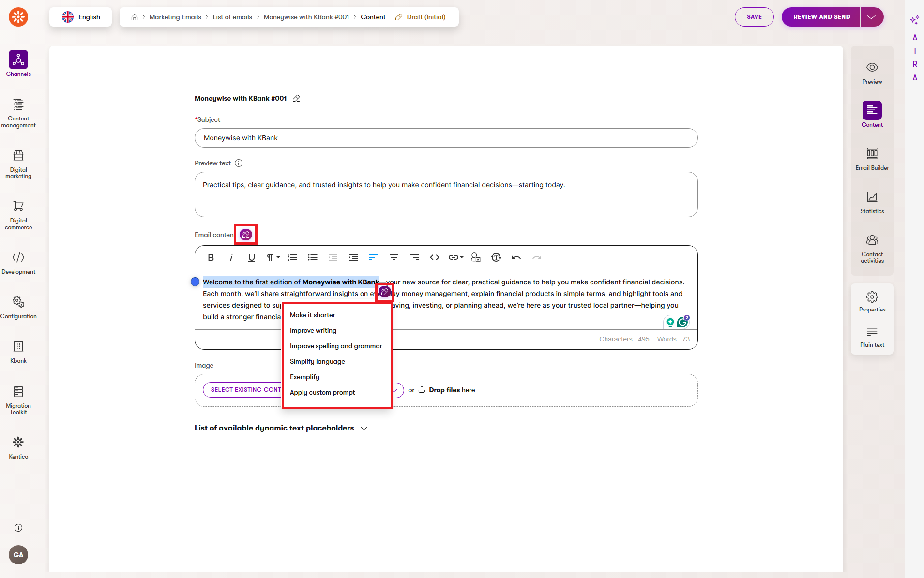924x578 pixels.
Task: Open Moneywise with KBank #001 breadcrumb
Action: 306,17
